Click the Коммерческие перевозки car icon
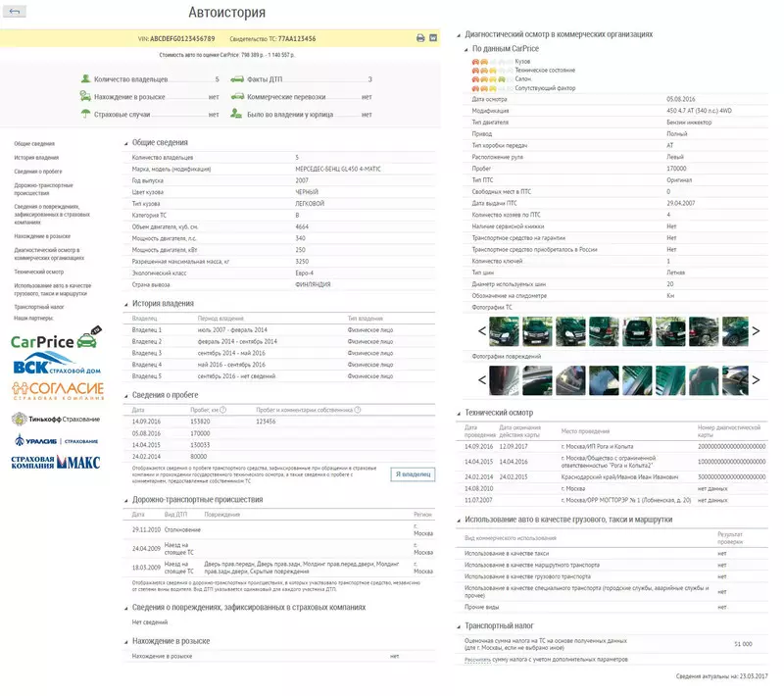 [x=237, y=96]
